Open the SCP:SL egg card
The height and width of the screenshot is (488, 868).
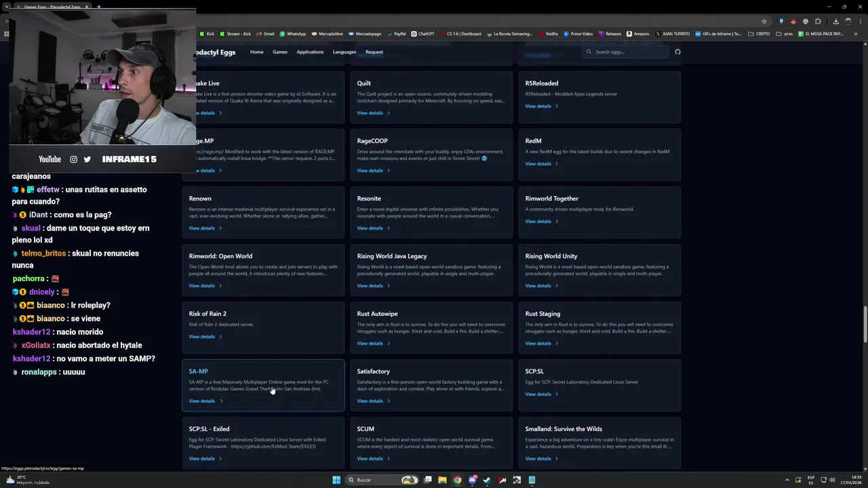coord(599,385)
